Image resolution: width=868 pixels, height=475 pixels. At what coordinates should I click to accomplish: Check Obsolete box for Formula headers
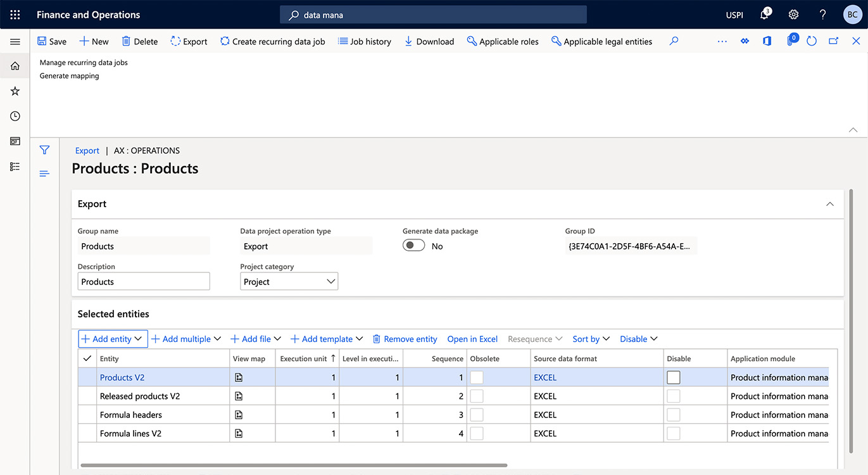476,415
